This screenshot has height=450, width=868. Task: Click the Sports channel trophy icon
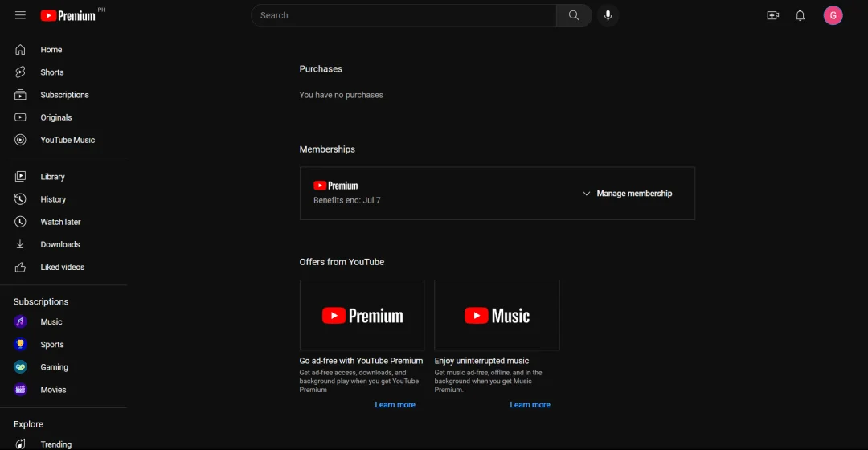20,344
